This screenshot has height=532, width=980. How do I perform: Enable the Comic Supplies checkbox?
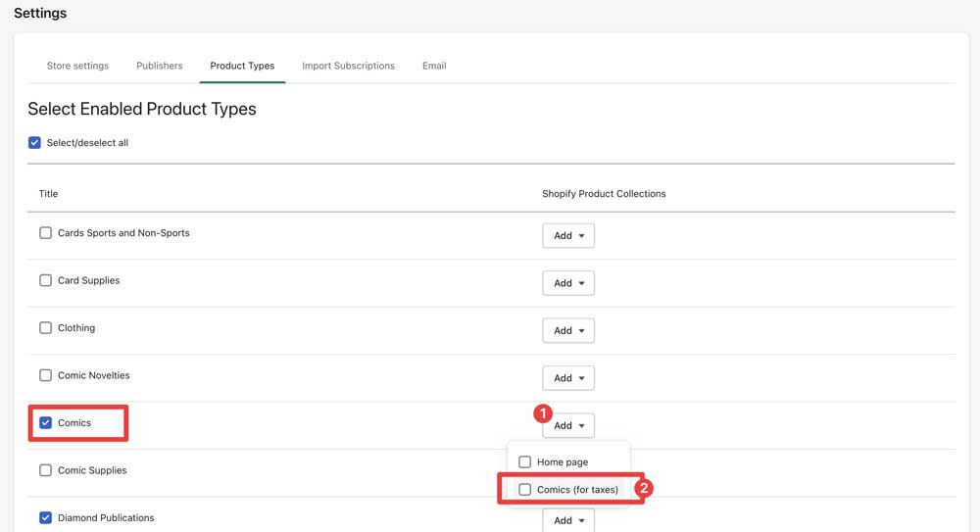point(46,470)
